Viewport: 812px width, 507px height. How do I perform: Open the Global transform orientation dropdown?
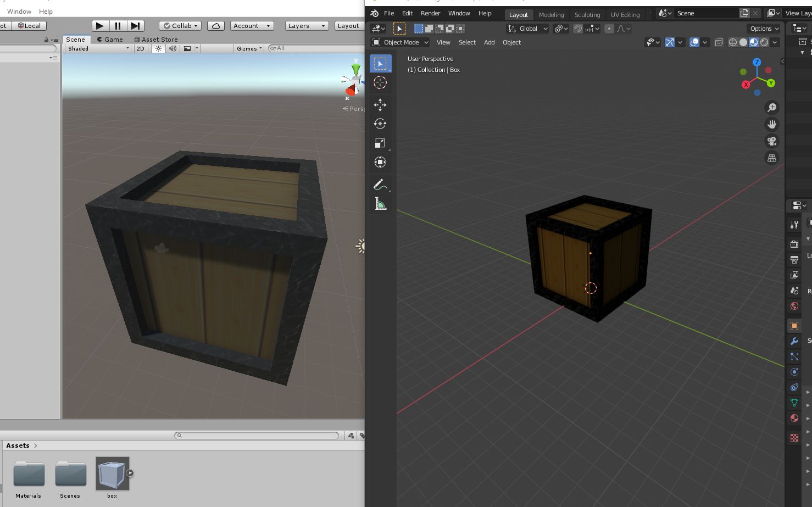[526, 29]
